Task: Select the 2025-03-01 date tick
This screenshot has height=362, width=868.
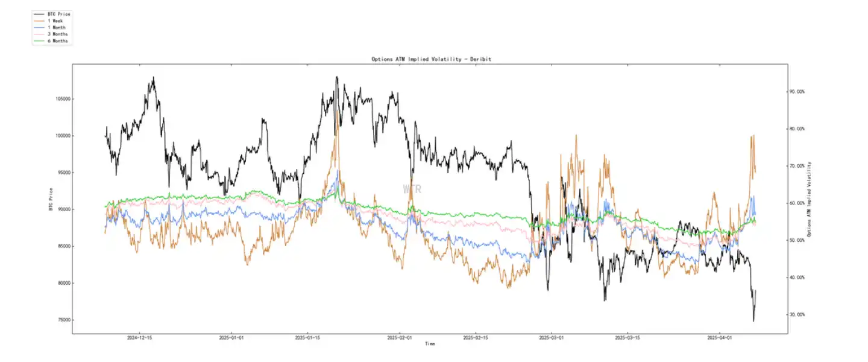Action: [x=551, y=338]
